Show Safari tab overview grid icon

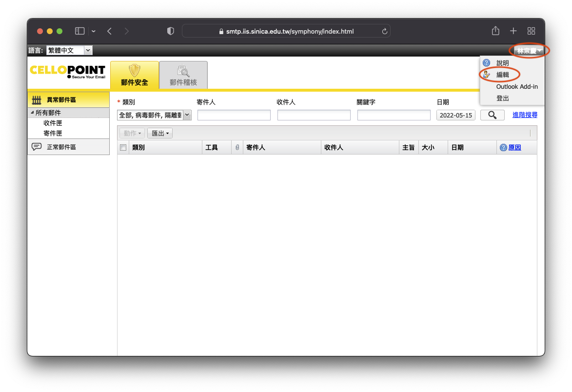531,31
